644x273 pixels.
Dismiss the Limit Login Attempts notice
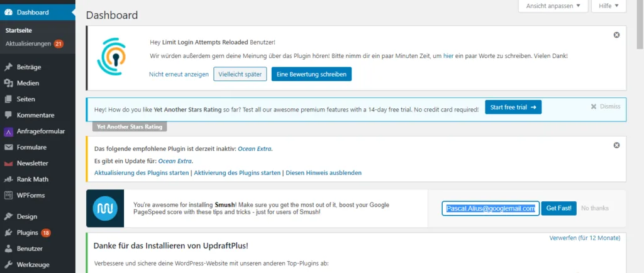coord(616,35)
